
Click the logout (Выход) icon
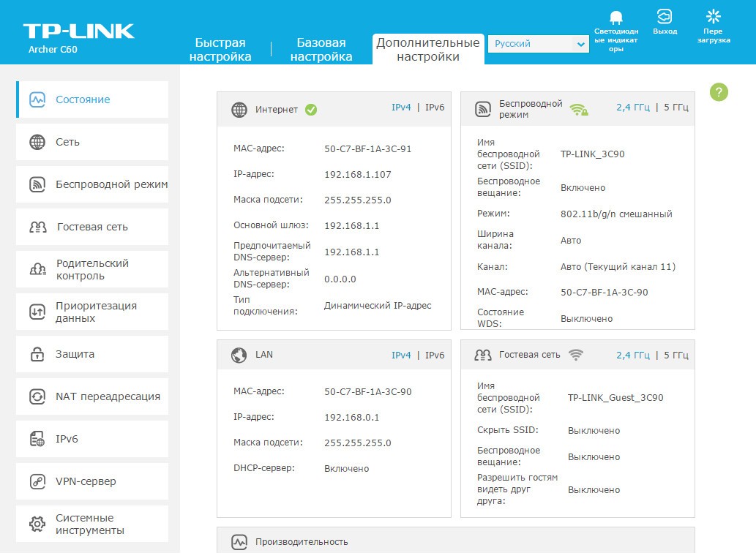click(x=664, y=17)
